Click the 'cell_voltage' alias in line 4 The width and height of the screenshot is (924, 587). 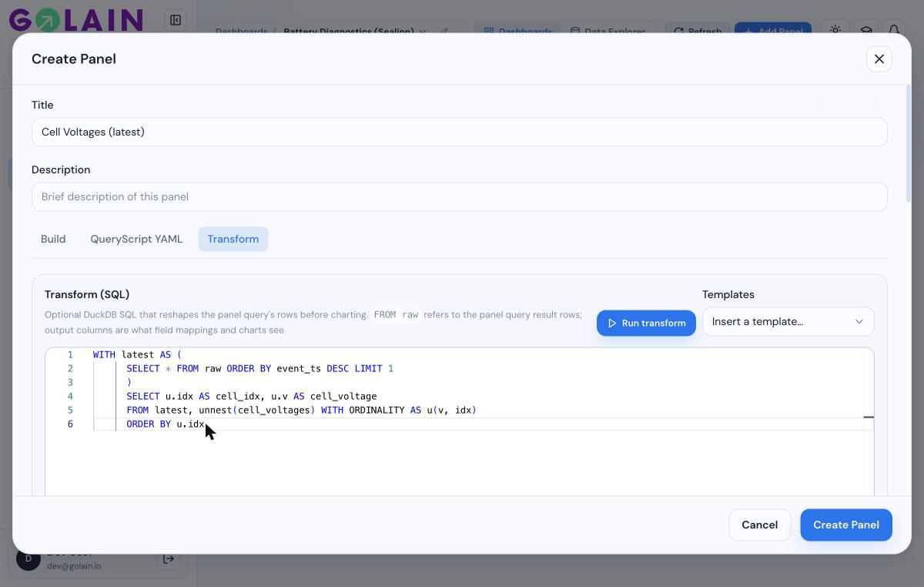coord(343,396)
